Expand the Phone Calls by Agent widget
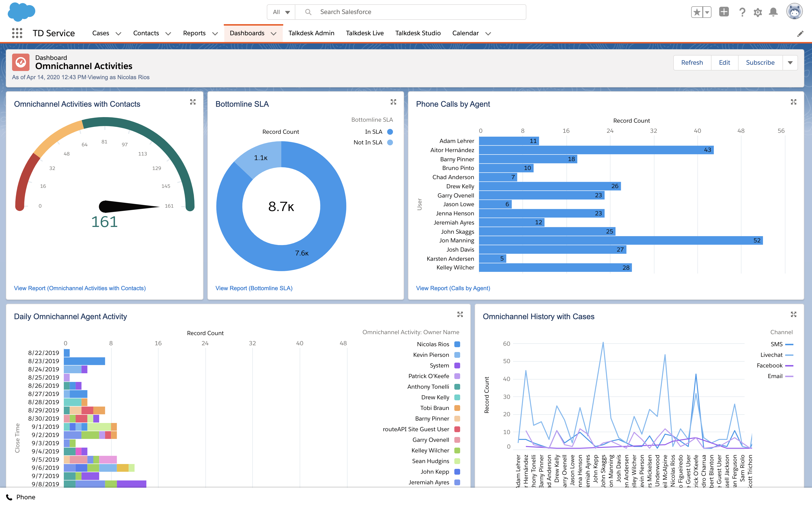The height and width of the screenshot is (507, 812). point(794,102)
